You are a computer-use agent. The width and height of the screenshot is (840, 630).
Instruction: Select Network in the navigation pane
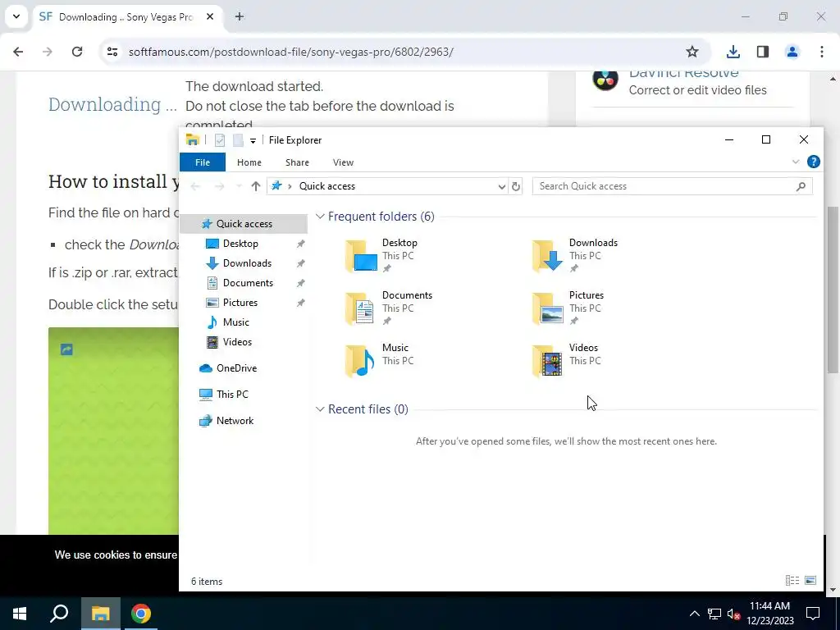coord(235,421)
